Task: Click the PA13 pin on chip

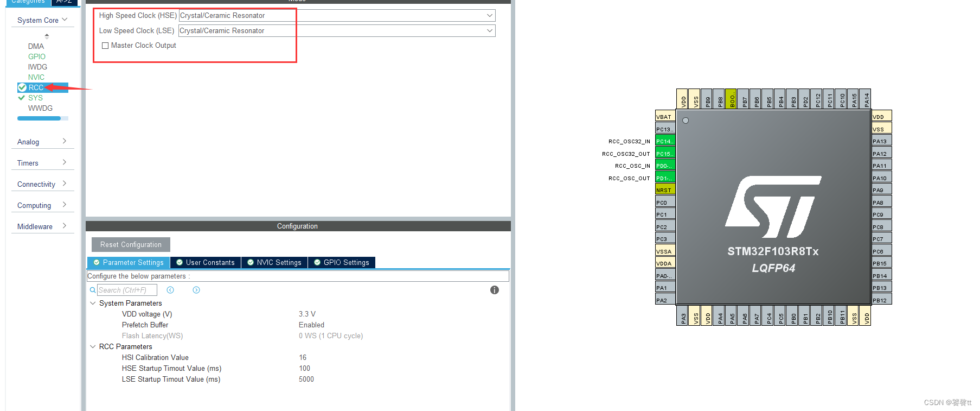Action: pyautogui.click(x=882, y=141)
